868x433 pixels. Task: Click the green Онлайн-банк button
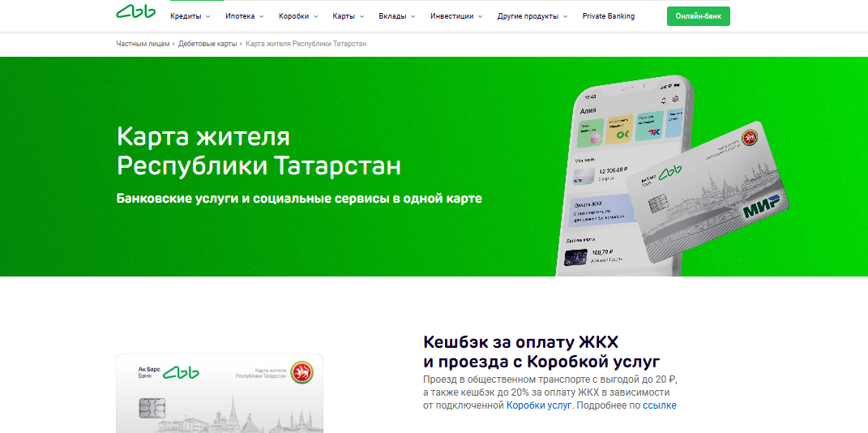698,16
